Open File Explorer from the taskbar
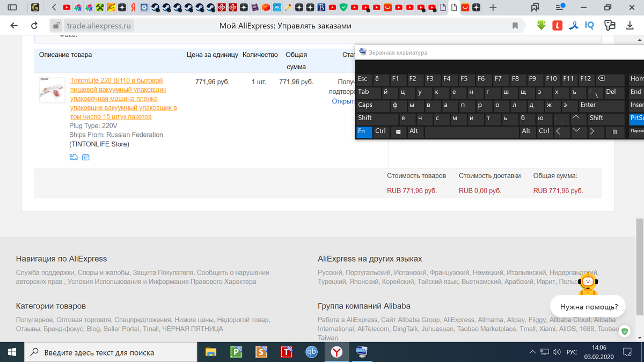 (x=211, y=352)
